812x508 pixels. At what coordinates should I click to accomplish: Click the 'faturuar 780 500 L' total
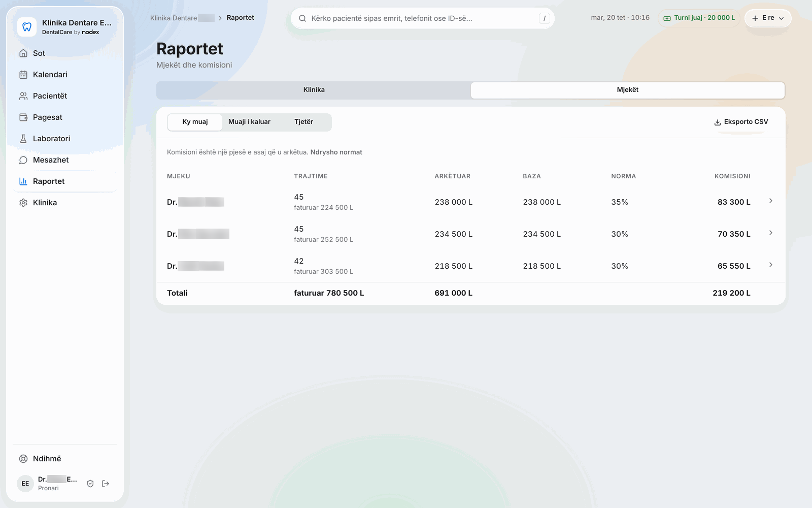tap(329, 293)
